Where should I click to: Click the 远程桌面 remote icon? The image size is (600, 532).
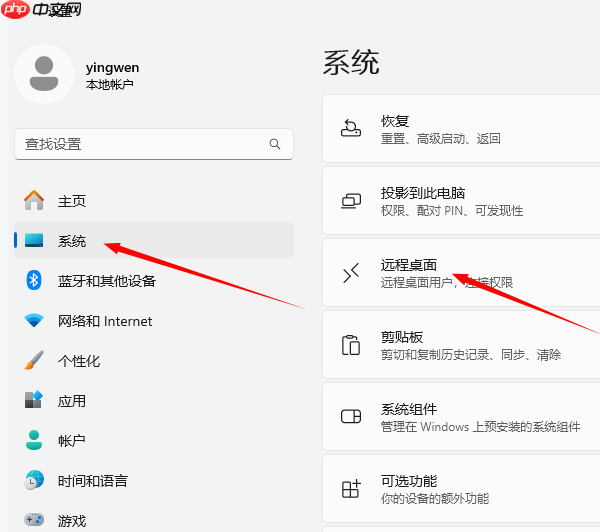351,273
